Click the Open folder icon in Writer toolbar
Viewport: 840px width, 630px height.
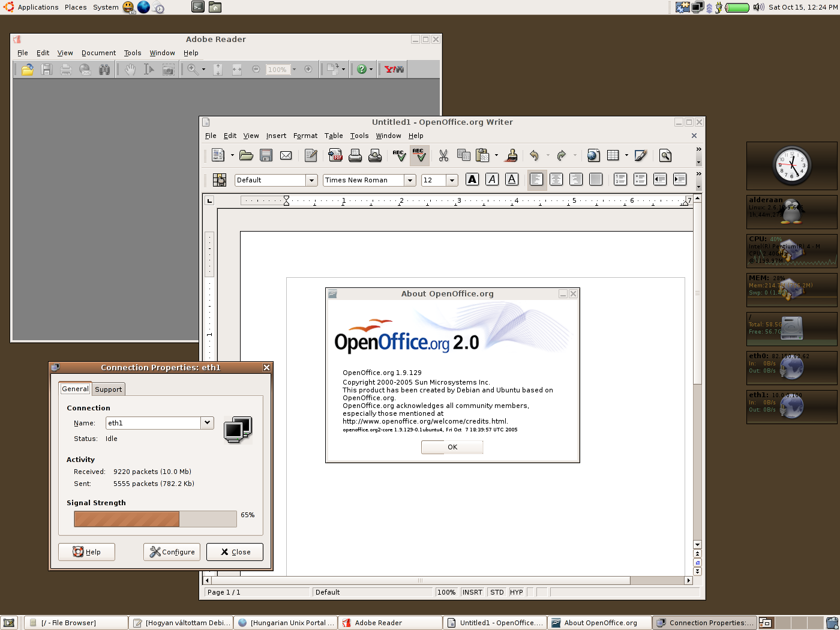(x=246, y=155)
